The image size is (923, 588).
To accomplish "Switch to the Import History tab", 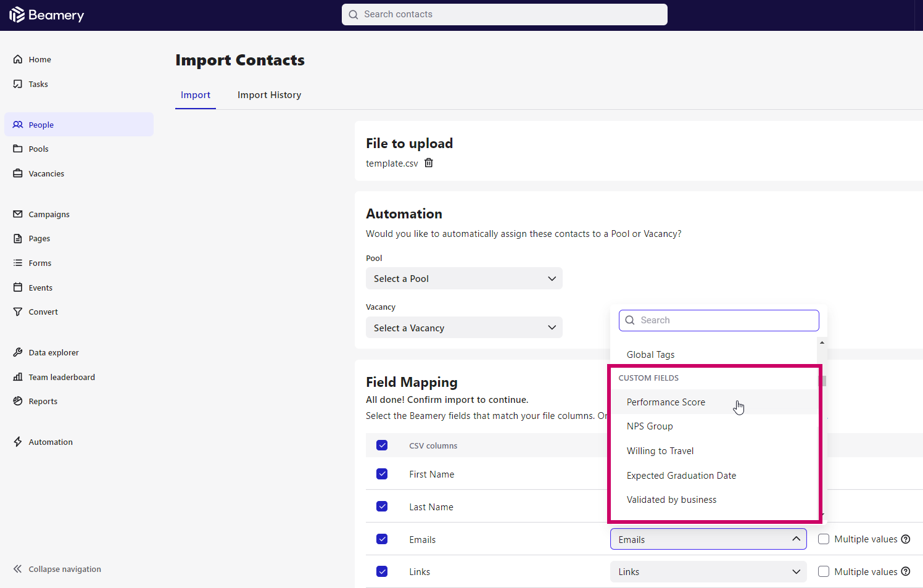I will point(270,95).
